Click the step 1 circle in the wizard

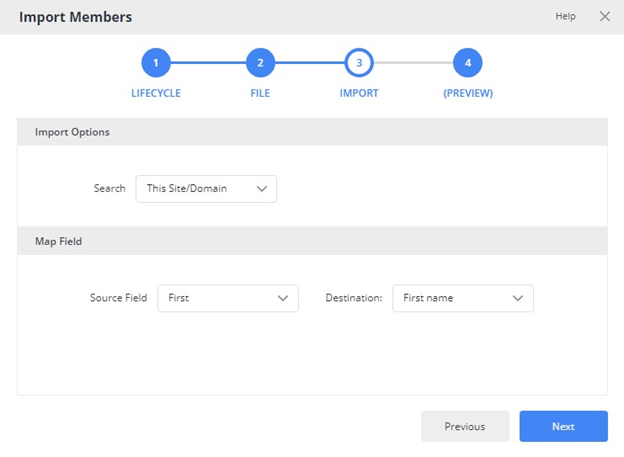pos(156,63)
